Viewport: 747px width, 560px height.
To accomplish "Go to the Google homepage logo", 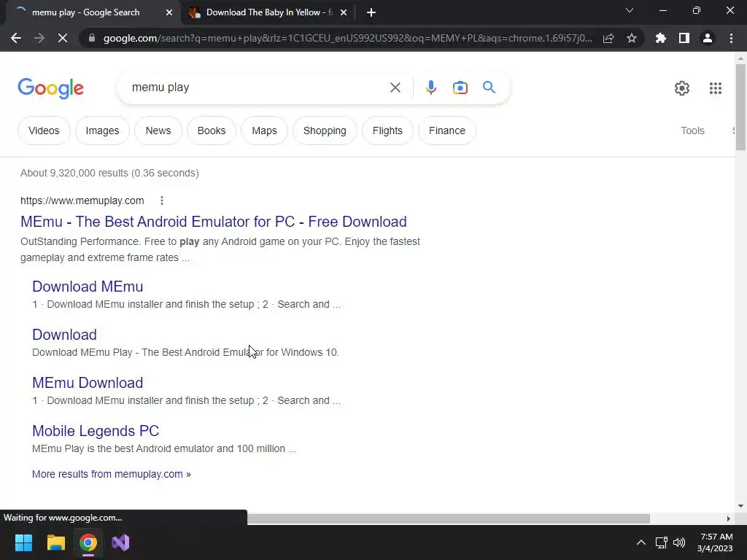I will tap(50, 88).
